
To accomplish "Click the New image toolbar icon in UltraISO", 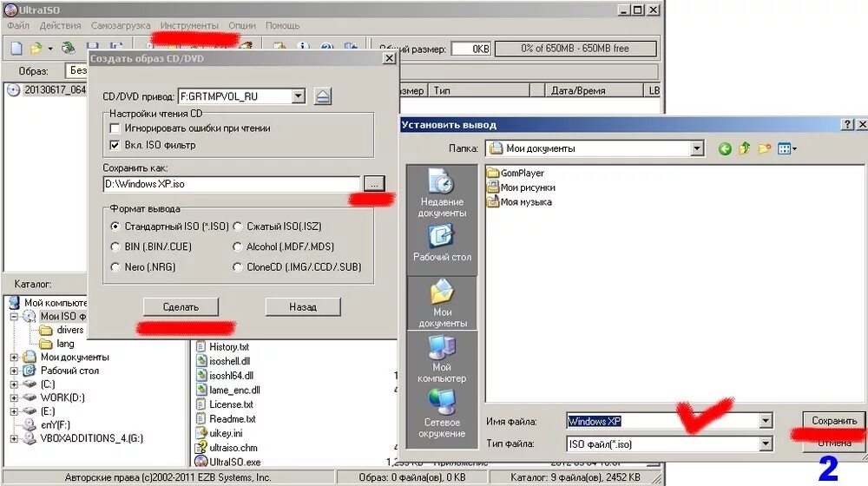I will 16,48.
